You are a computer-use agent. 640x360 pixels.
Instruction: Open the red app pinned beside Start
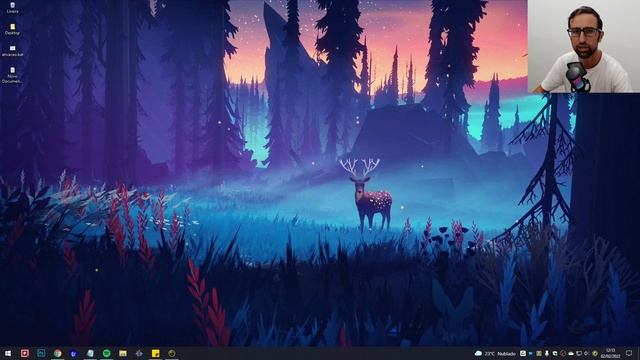(24, 353)
